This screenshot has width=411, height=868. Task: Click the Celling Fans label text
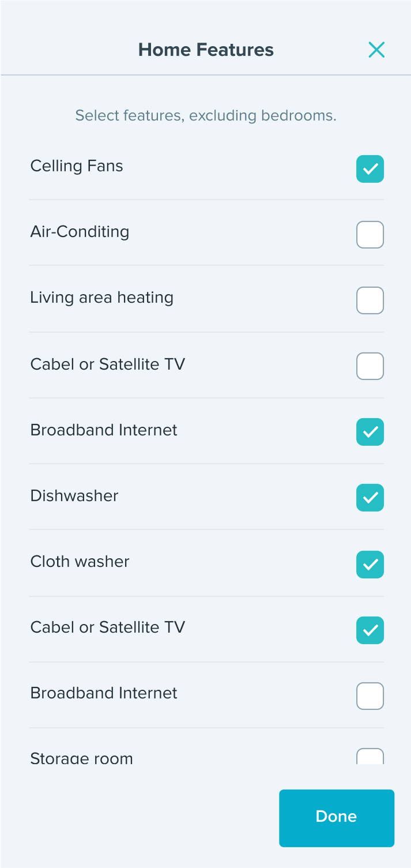(x=77, y=166)
